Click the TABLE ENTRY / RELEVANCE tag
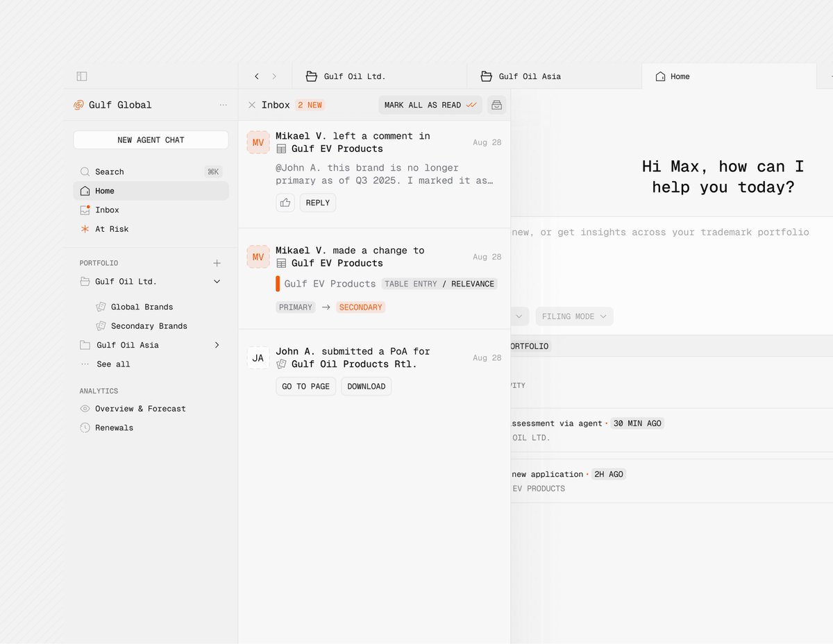 pyautogui.click(x=439, y=284)
